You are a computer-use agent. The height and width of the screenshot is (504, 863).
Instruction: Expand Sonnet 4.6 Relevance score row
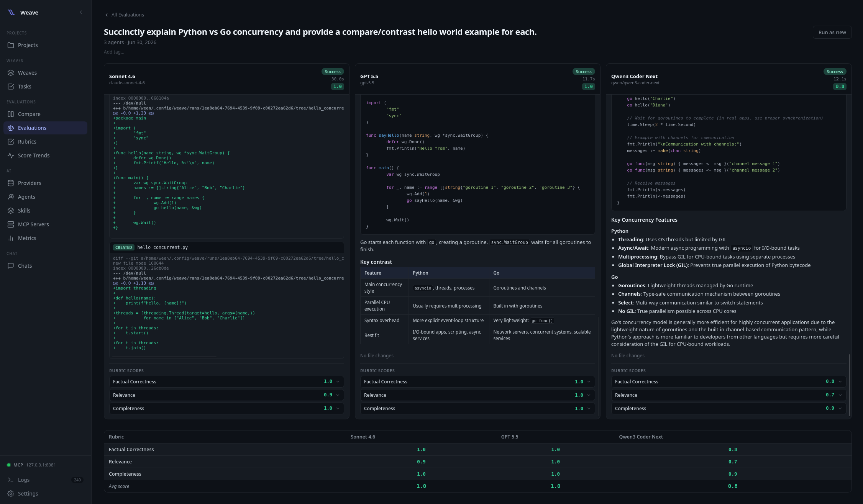point(226,395)
